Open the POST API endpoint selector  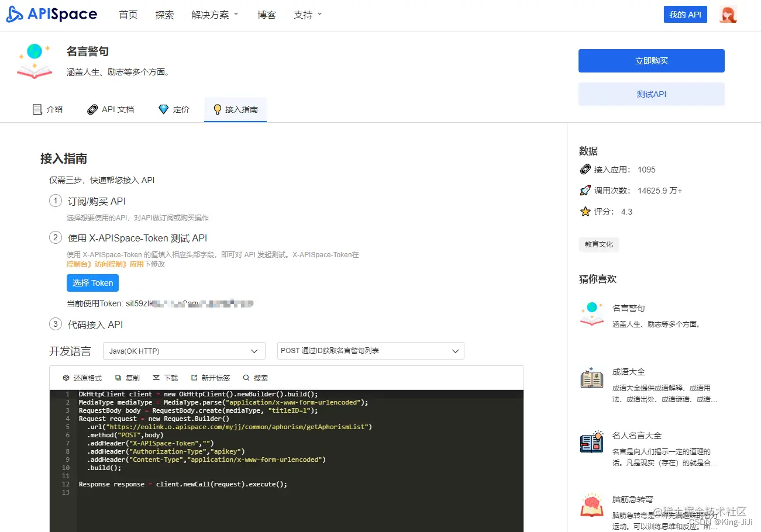click(x=370, y=351)
